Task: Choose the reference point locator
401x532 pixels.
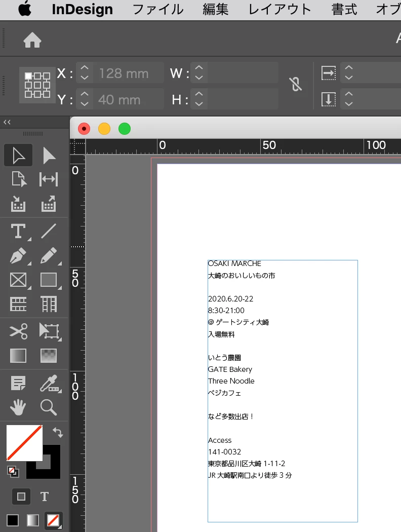Action: pyautogui.click(x=37, y=85)
